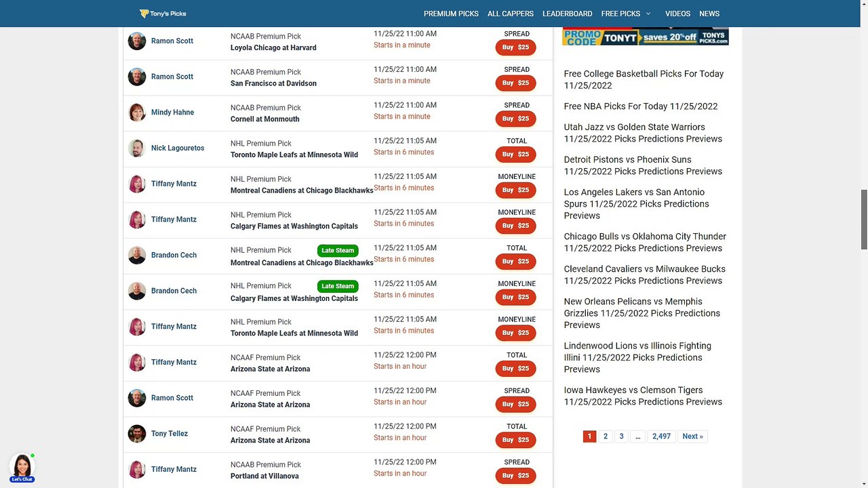Open Free College Basketball Picks For Today article
The image size is (868, 488).
644,79
